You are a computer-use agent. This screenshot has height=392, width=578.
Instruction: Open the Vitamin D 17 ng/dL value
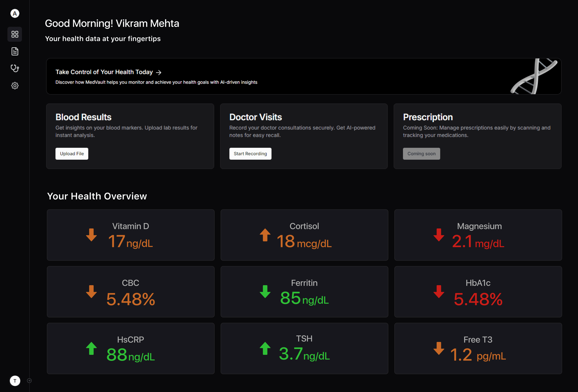coord(131,242)
